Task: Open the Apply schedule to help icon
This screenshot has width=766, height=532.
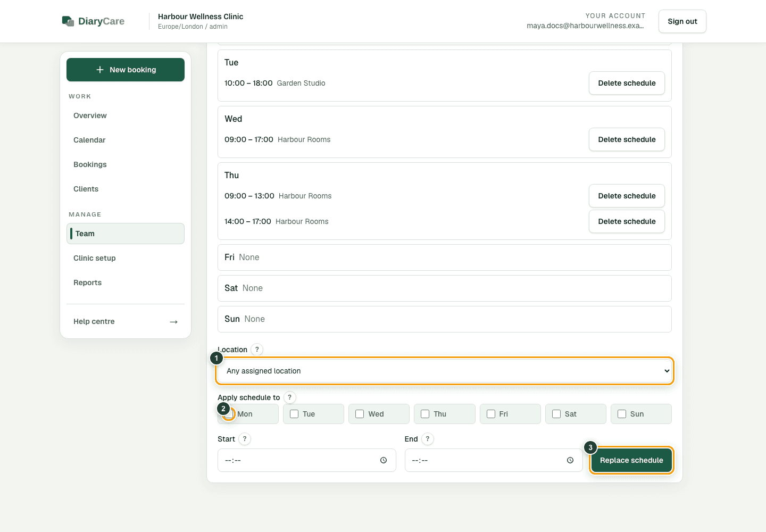Action: coord(289,397)
